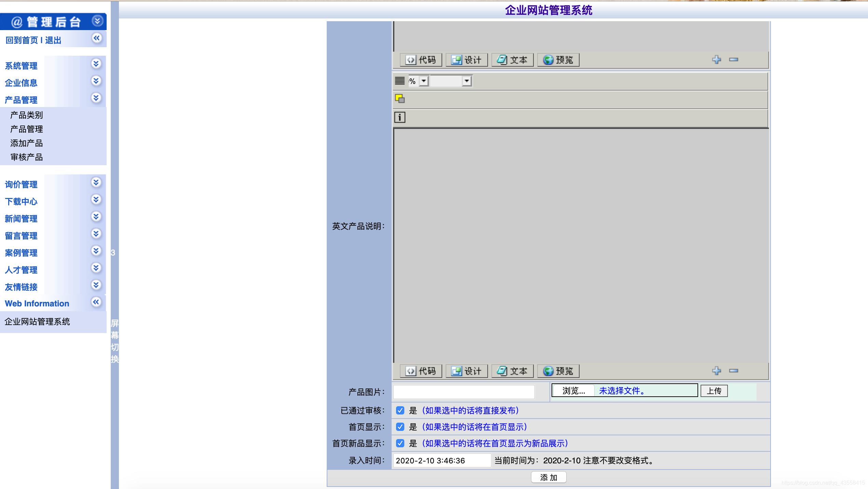Toggle the 屏幕切换 screen switch strip
868x489 pixels.
coord(115,341)
